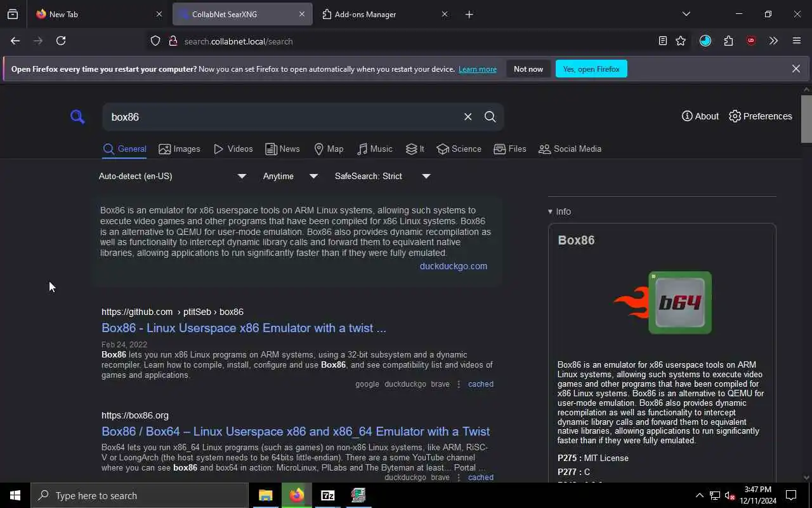The height and width of the screenshot is (508, 812).
Task: Follow the Learn more link
Action: (478, 69)
